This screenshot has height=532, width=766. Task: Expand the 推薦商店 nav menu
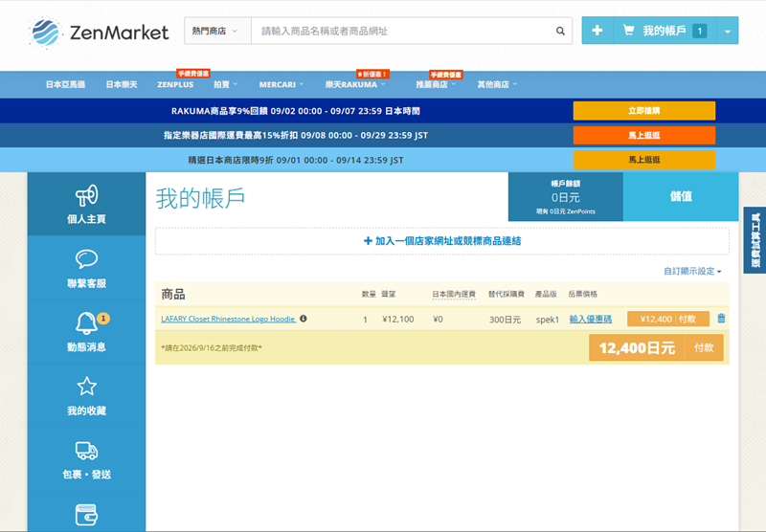click(436, 84)
